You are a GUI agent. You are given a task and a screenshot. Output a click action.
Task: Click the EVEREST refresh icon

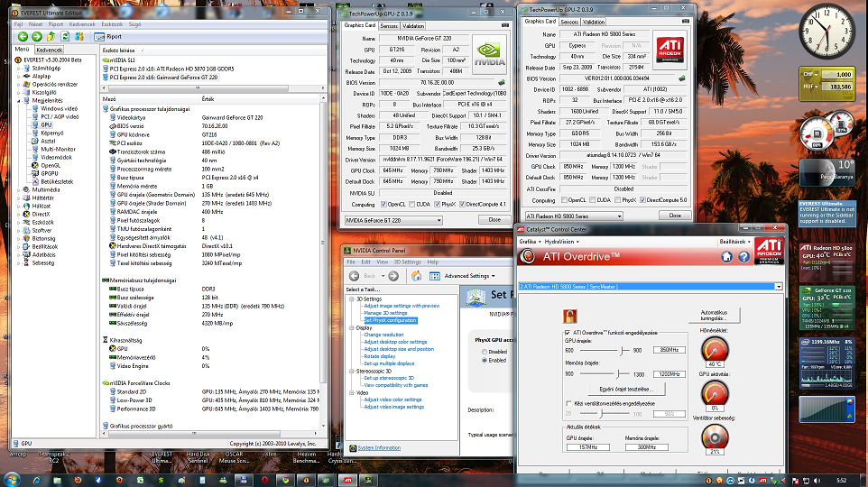tap(65, 36)
